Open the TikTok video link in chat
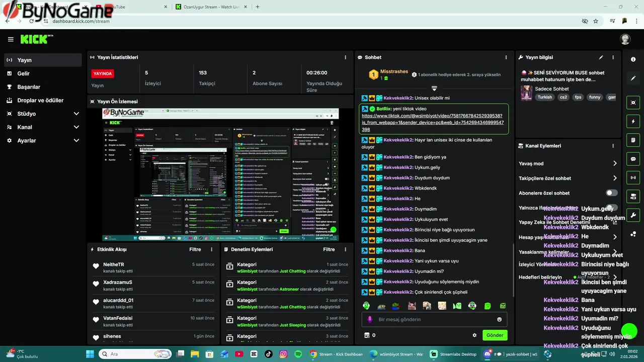This screenshot has height=362, width=644. [432, 123]
